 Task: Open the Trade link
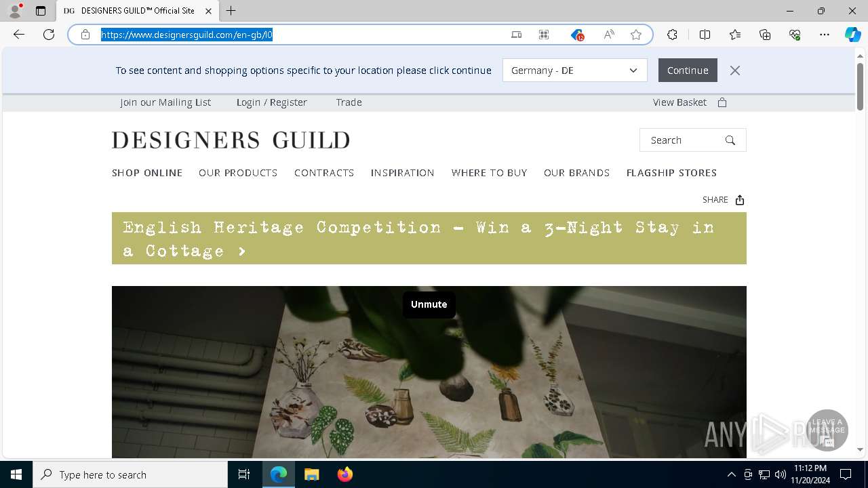pyautogui.click(x=349, y=102)
